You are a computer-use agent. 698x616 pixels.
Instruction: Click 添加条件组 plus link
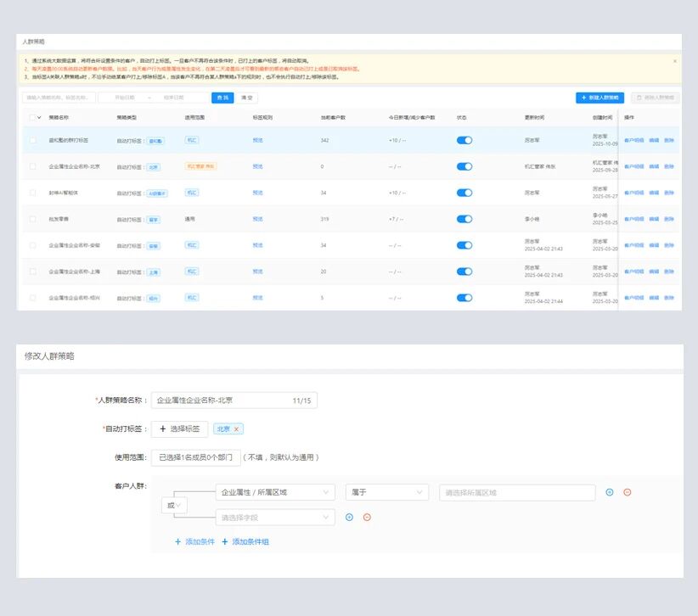click(x=245, y=541)
